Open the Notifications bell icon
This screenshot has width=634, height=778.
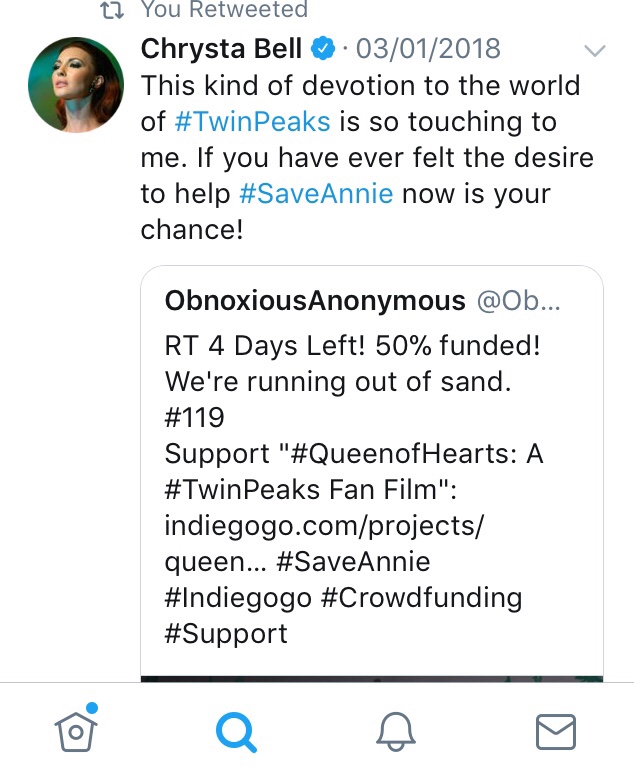(395, 731)
